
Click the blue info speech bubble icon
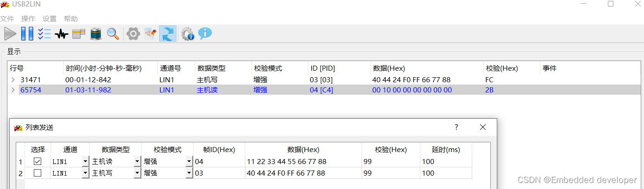[205, 33]
